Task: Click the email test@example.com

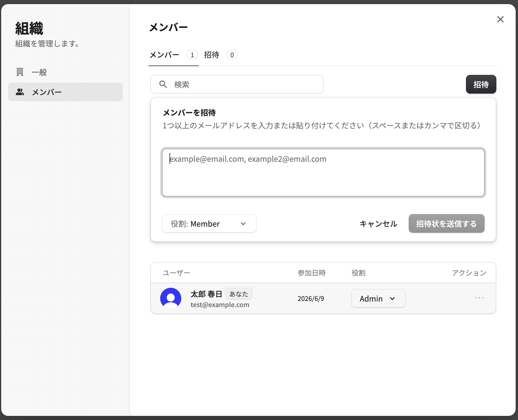Action: click(x=220, y=305)
